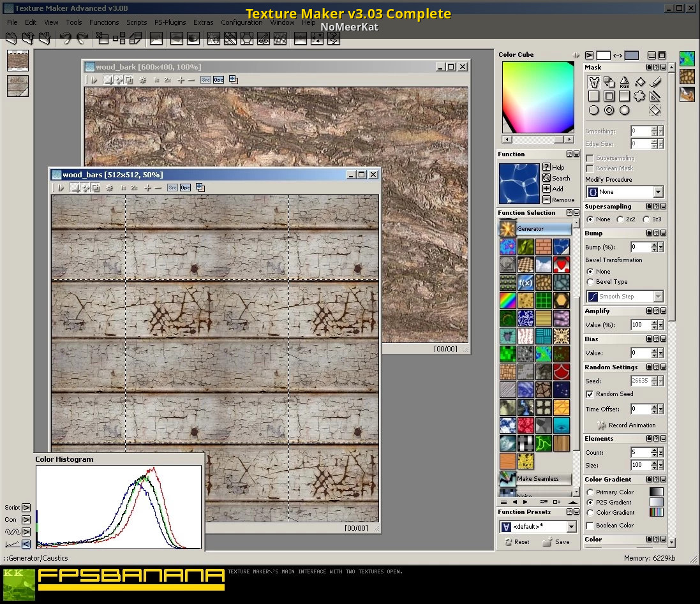Choose the f(x) function icon
Screen dimensions: 700x604
tap(525, 282)
